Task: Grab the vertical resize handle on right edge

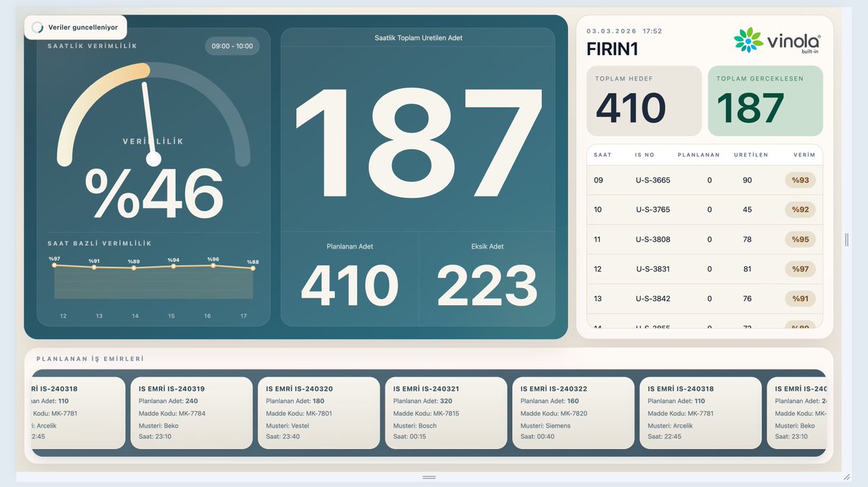Action: (846, 240)
